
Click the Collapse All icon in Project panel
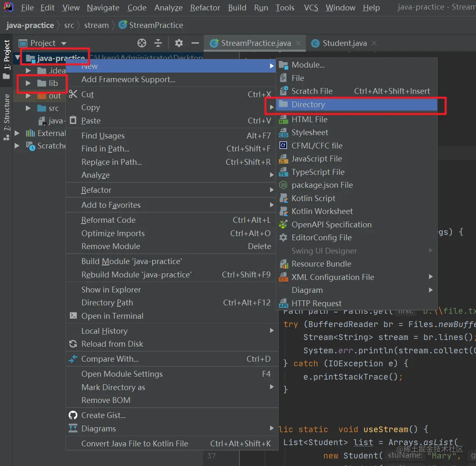pos(158,43)
